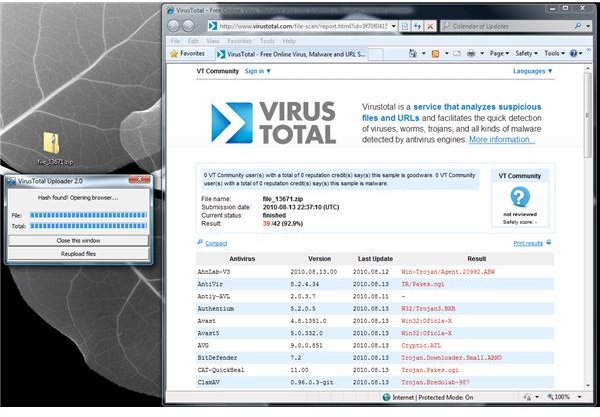Open compatibility view page icon
This screenshot has height=417, width=600.
405,26
